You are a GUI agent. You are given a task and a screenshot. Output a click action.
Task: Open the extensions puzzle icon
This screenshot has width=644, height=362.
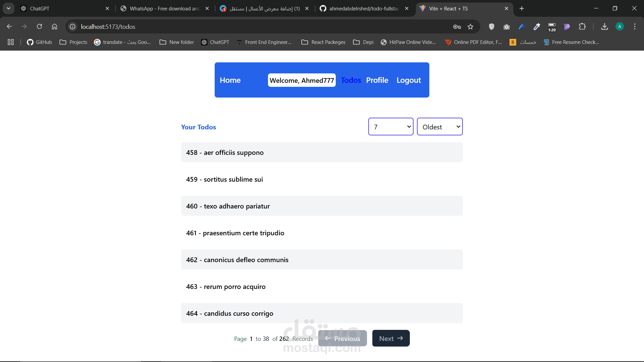tap(582, 26)
